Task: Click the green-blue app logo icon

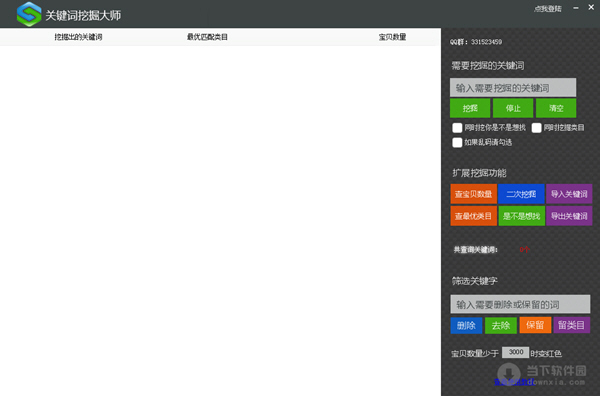Action: click(29, 14)
